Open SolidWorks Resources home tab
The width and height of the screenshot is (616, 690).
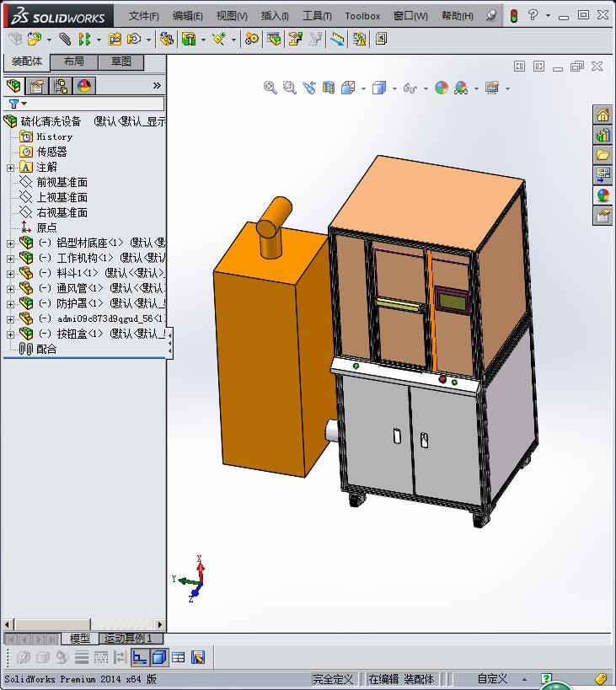click(603, 115)
